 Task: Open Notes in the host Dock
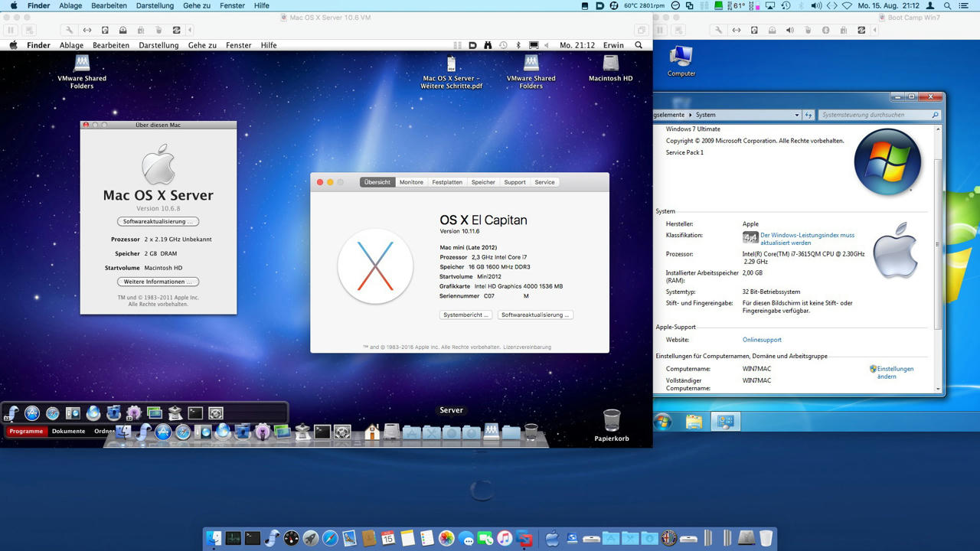407,538
